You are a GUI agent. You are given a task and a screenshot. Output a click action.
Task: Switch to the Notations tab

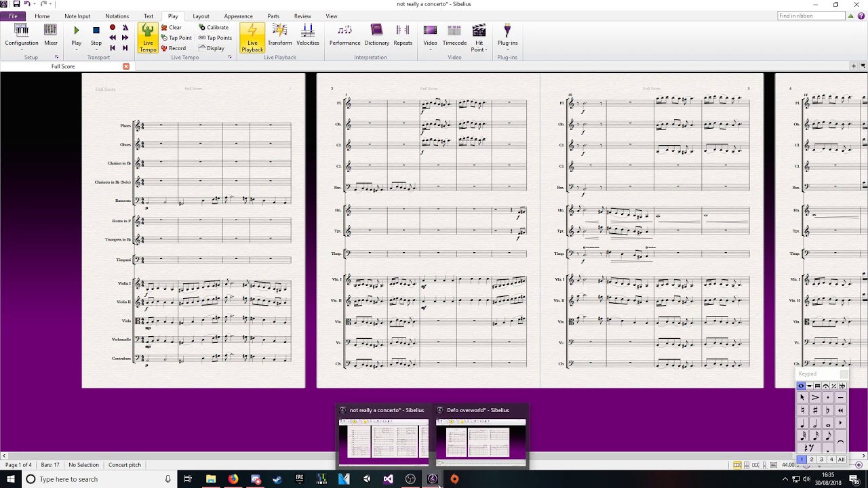[117, 16]
